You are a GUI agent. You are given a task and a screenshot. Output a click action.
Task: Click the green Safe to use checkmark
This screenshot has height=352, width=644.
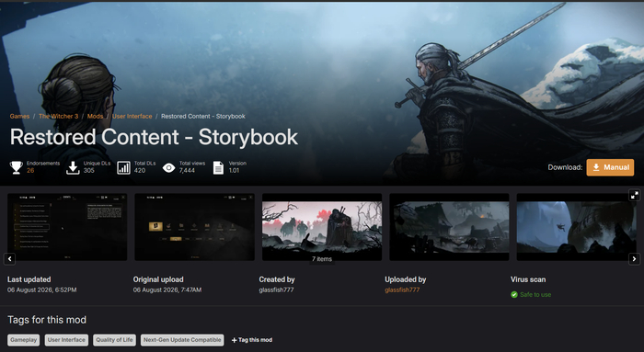pyautogui.click(x=513, y=295)
